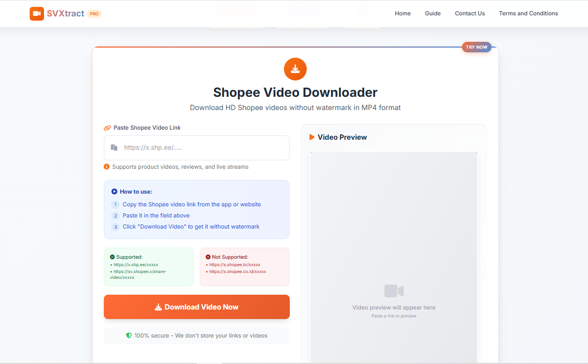Click the play icon beside How to use
Image resolution: width=588 pixels, height=364 pixels.
pos(114,192)
